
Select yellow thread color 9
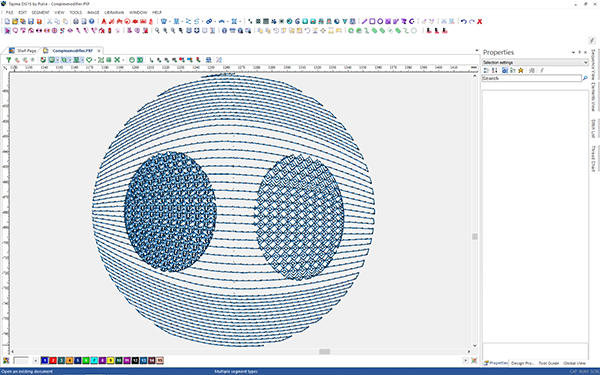(x=111, y=360)
